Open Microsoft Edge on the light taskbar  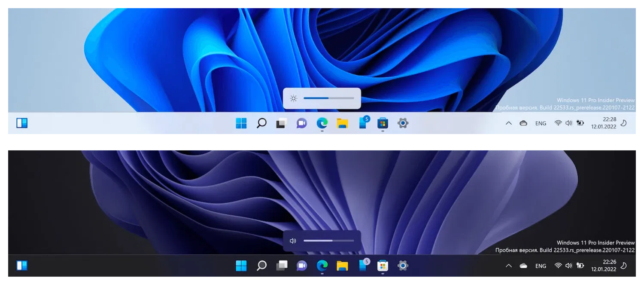(x=322, y=123)
